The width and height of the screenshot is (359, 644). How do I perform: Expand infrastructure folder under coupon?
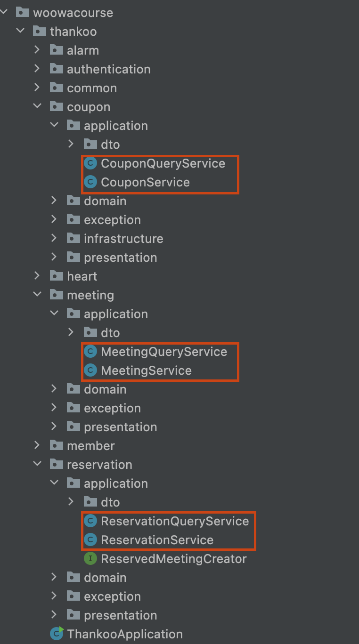pyautogui.click(x=54, y=238)
